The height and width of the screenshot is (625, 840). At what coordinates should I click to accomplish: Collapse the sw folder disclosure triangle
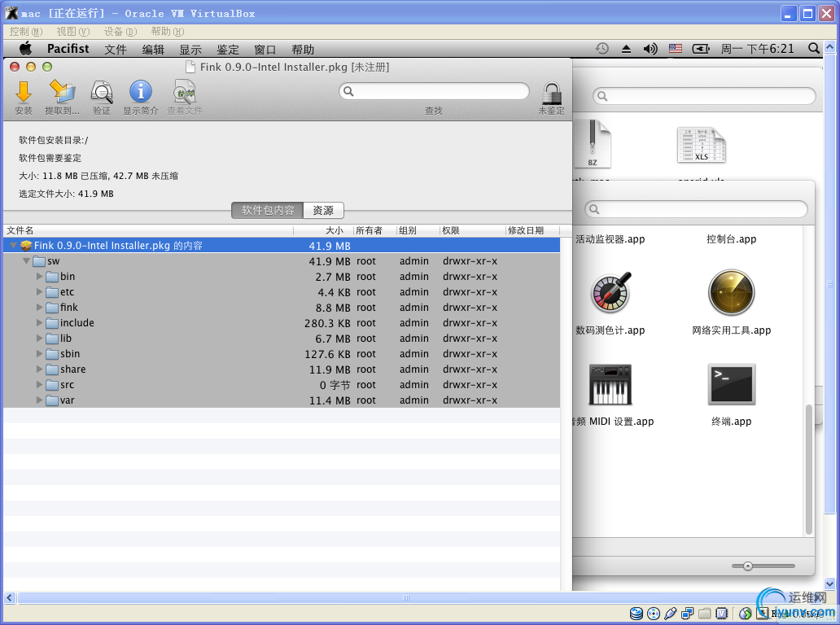pyautogui.click(x=27, y=261)
